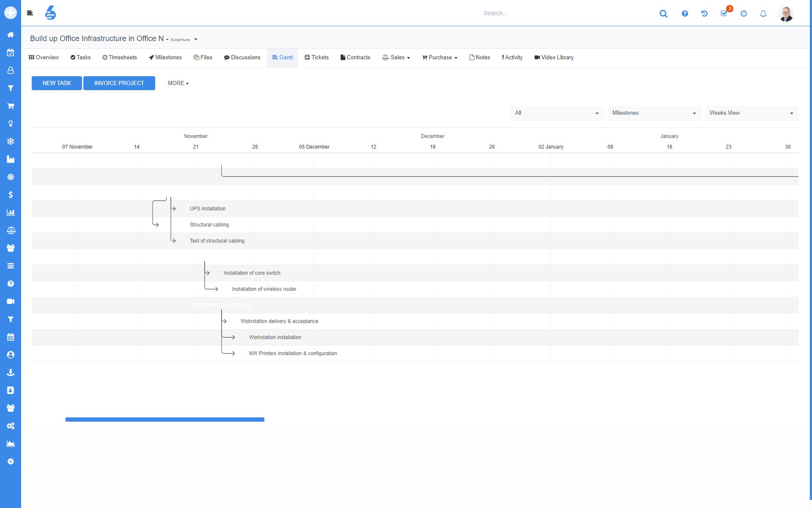Click the filter sidebar icon
The width and height of the screenshot is (812, 508).
tap(11, 88)
